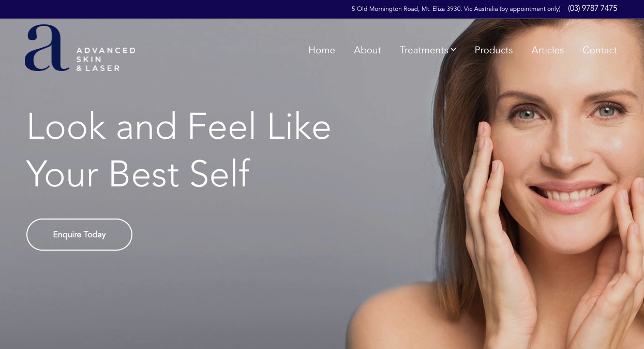Click the 'Look and Feel Like' heading line

178,126
